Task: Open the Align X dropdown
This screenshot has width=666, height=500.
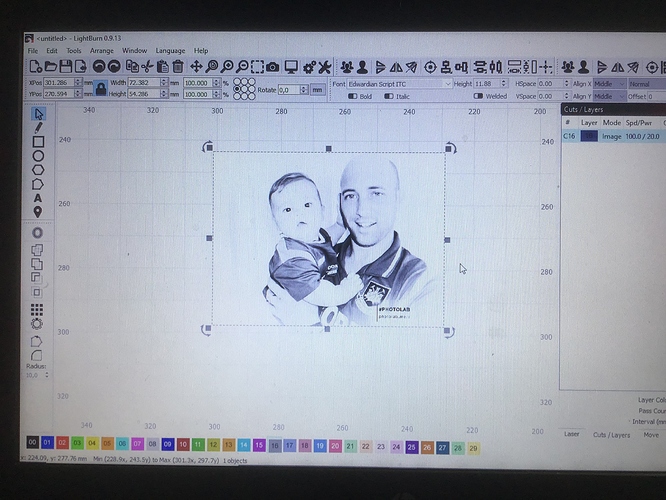Action: point(610,84)
